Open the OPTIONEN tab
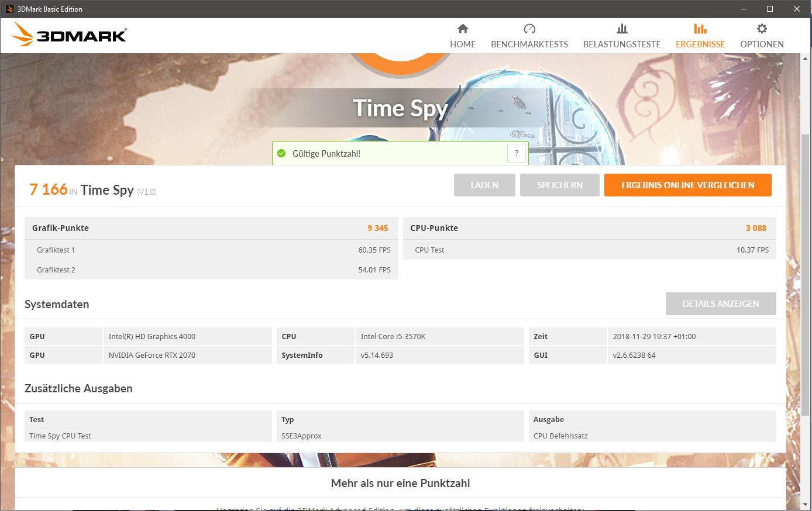Viewport: 812px width, 511px height. [762, 36]
